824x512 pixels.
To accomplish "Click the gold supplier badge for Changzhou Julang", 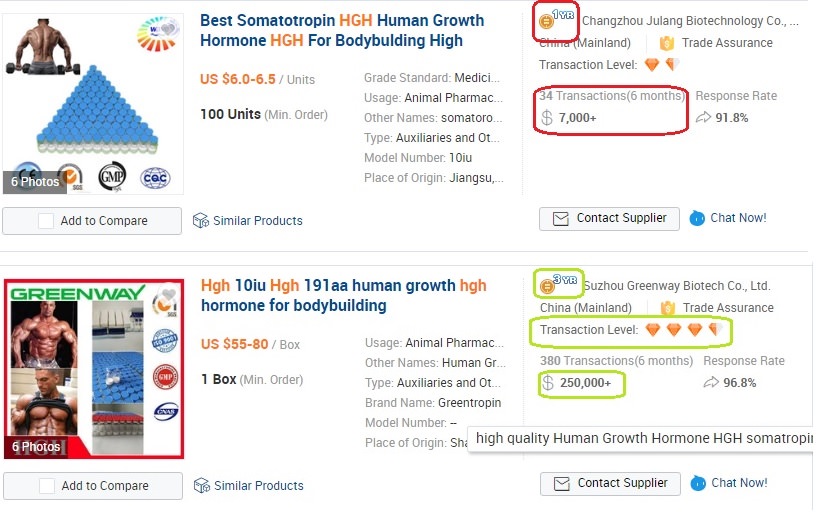I will coord(547,21).
